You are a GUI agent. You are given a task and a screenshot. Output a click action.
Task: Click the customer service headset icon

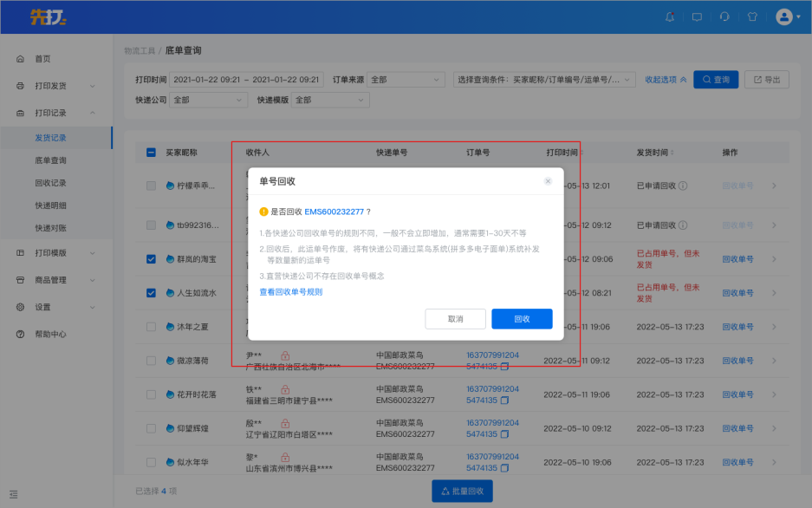point(724,16)
